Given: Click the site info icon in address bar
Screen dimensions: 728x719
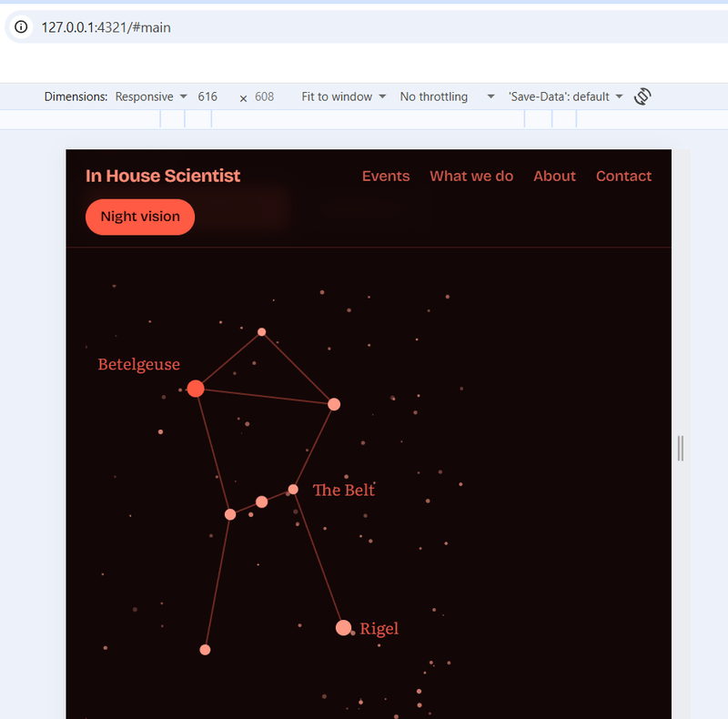Looking at the screenshot, I should pyautogui.click(x=21, y=27).
